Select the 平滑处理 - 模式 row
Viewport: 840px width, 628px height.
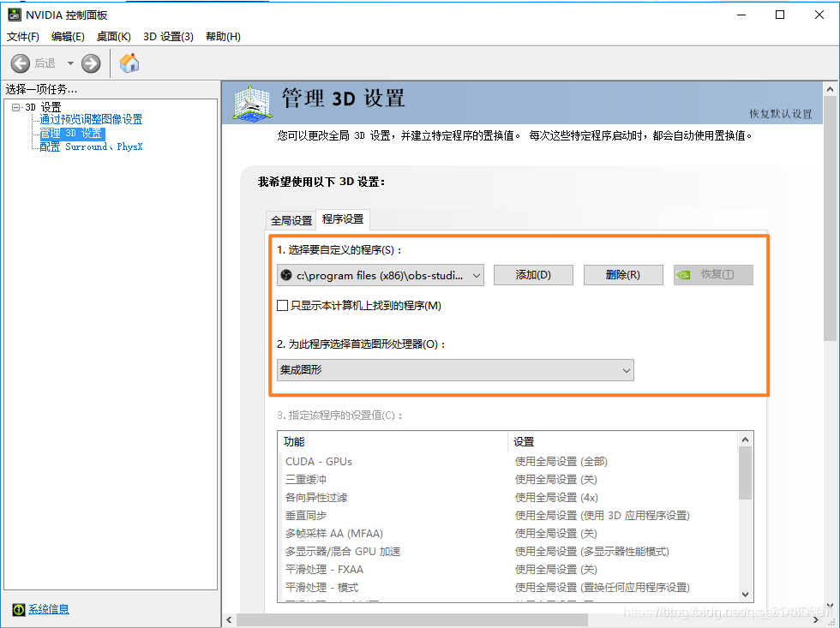[x=509, y=588]
